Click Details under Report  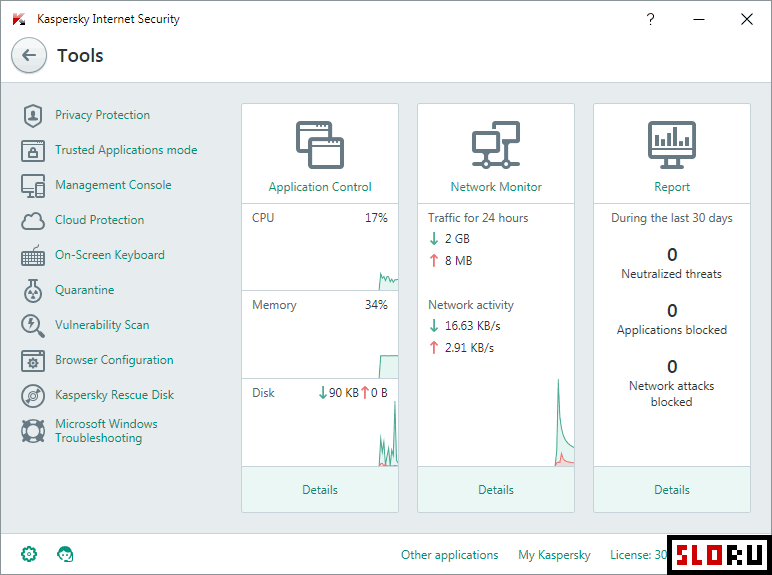click(x=672, y=490)
